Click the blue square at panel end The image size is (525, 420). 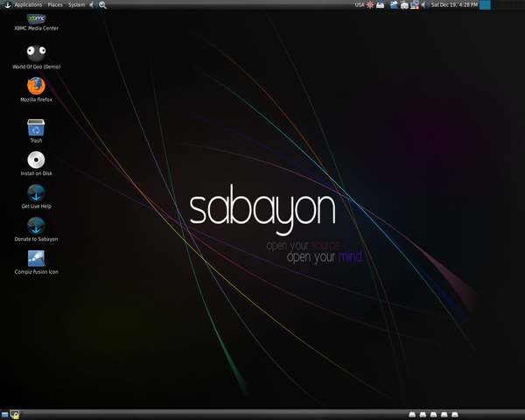(x=485, y=5)
